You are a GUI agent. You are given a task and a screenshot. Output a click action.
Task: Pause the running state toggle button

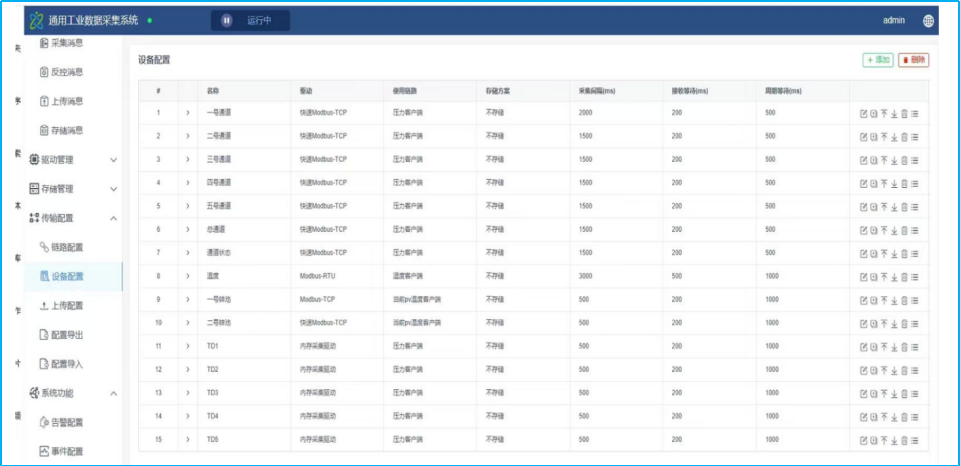point(227,20)
